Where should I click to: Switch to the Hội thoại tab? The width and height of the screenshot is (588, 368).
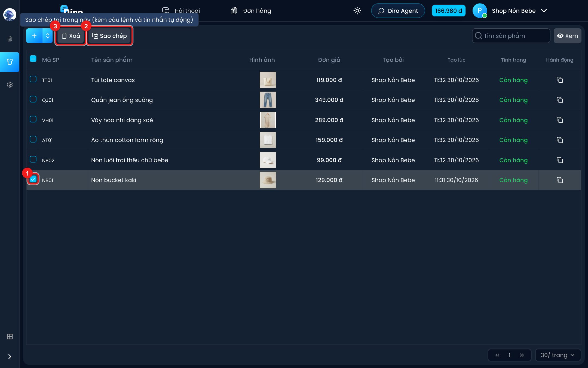click(181, 11)
